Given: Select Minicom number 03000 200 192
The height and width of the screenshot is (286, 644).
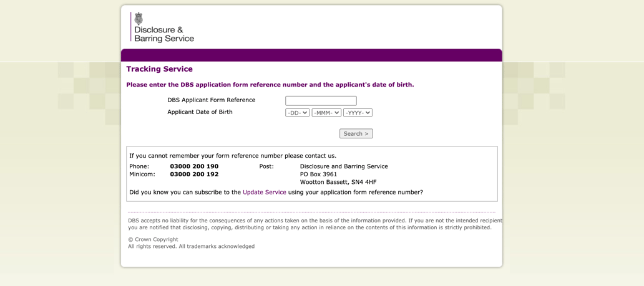Looking at the screenshot, I should click(194, 174).
